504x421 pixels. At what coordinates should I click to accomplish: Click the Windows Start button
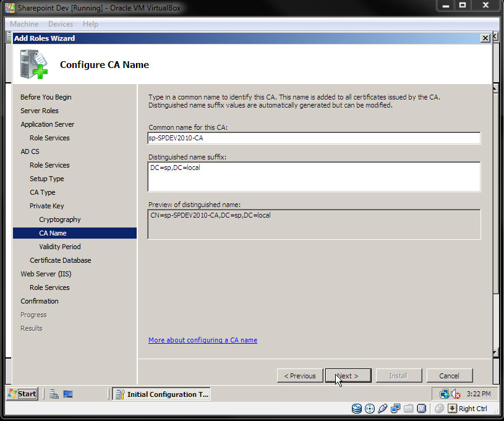point(22,394)
